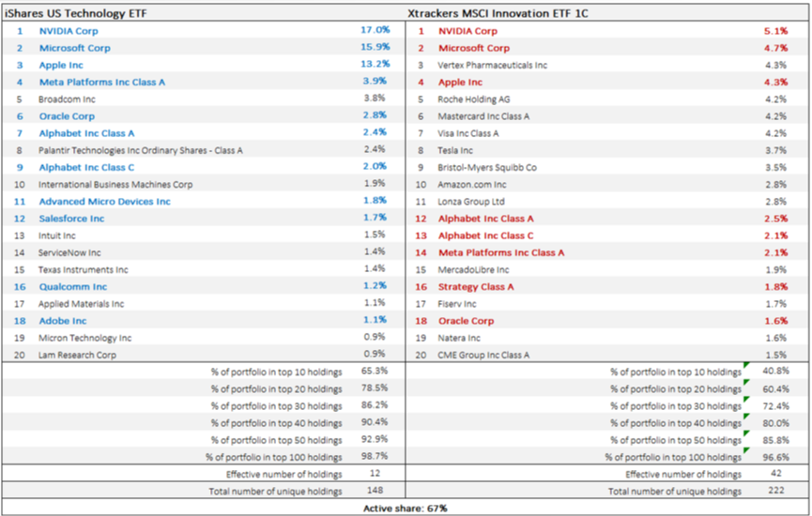Click the 40.8% top 10 holdings value
Viewport: 812px width, 516px height.
point(775,372)
